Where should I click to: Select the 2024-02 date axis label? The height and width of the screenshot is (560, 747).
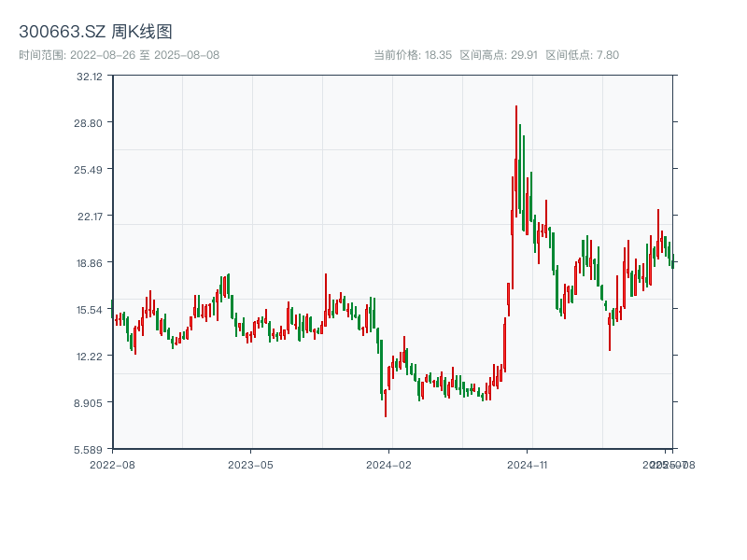pos(388,464)
